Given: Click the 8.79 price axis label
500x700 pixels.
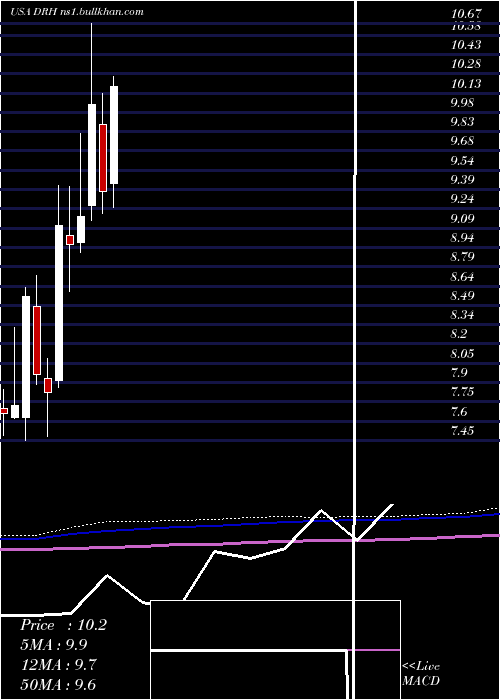Looking at the screenshot, I should pyautogui.click(x=462, y=257).
